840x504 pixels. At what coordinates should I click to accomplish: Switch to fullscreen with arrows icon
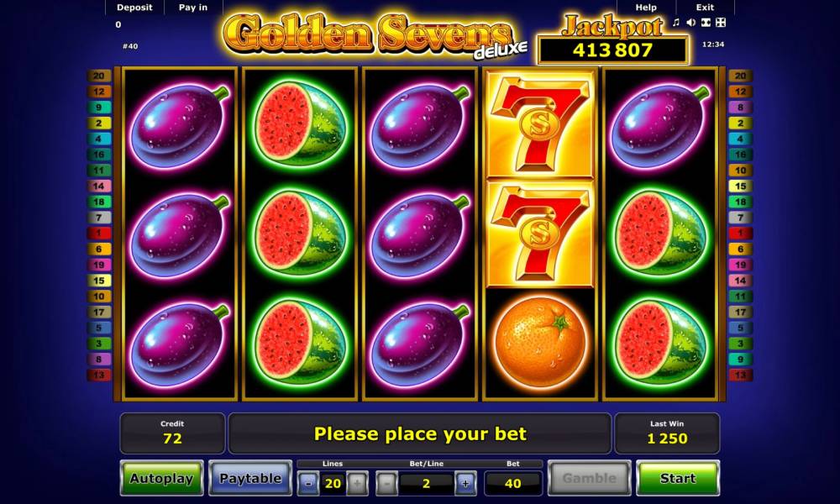721,23
